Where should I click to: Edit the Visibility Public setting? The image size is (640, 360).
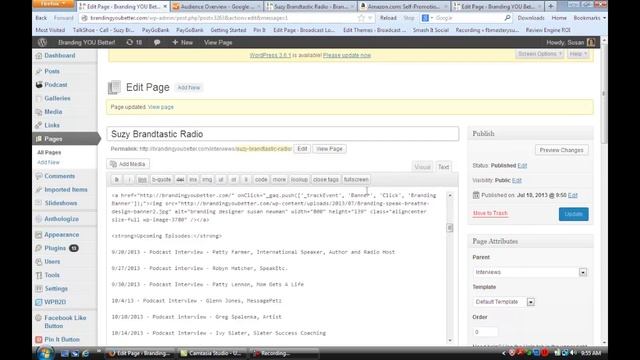coord(517,180)
